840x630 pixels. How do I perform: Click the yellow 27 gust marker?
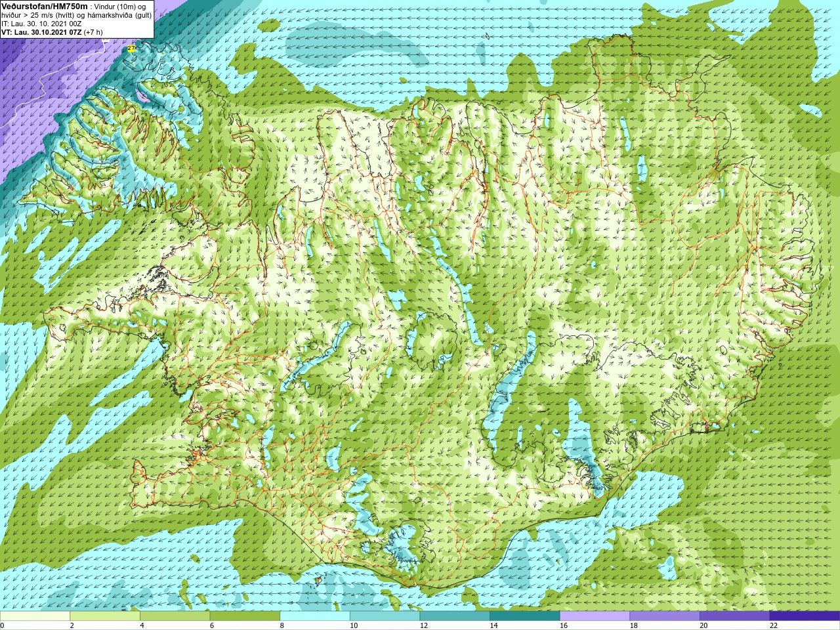coord(131,49)
